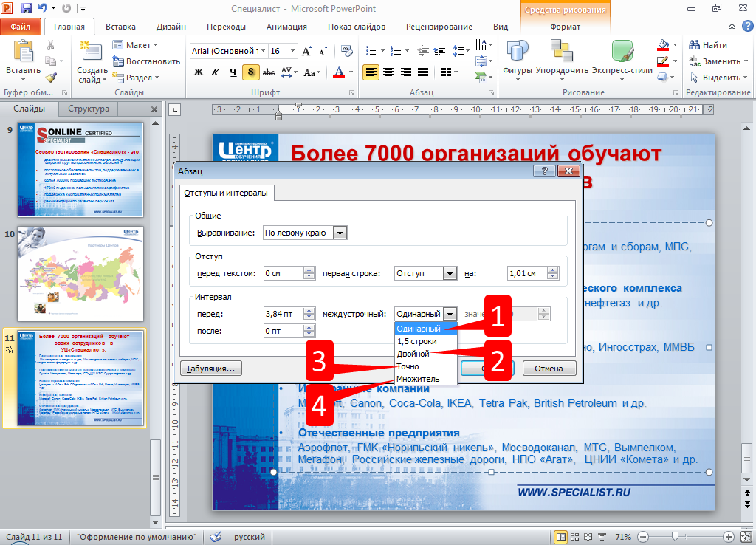Viewport: 756px width, 545px height.
Task: Open the Фигуры shapes gallery
Action: coord(518,52)
